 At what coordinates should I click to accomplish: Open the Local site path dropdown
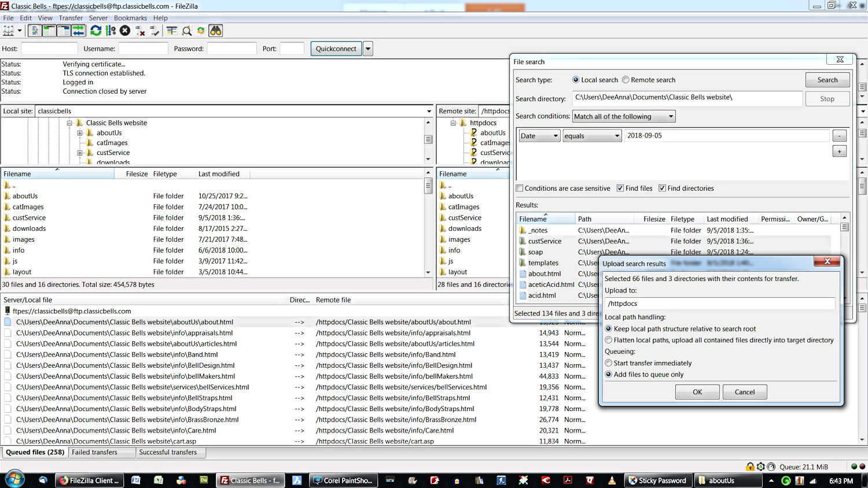pyautogui.click(x=429, y=111)
